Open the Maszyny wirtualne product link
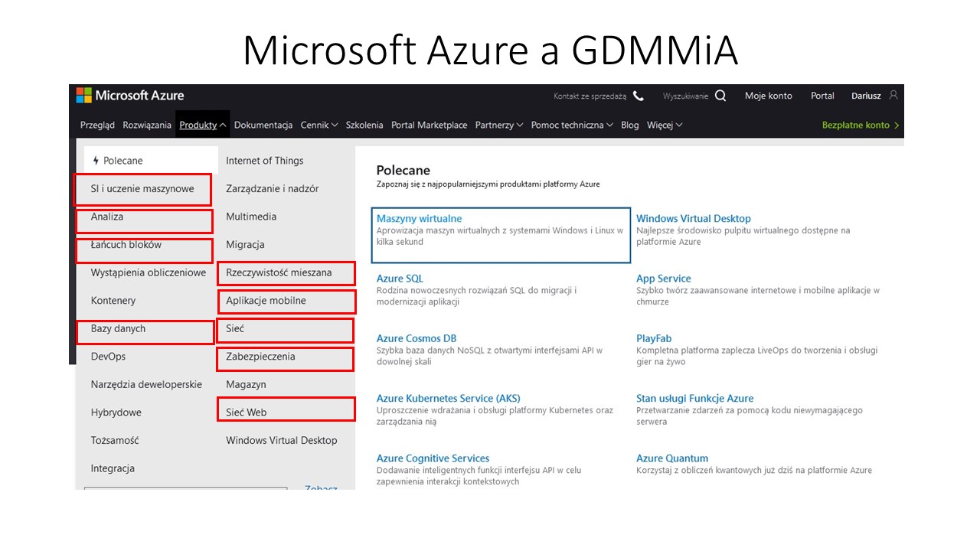 pos(420,219)
